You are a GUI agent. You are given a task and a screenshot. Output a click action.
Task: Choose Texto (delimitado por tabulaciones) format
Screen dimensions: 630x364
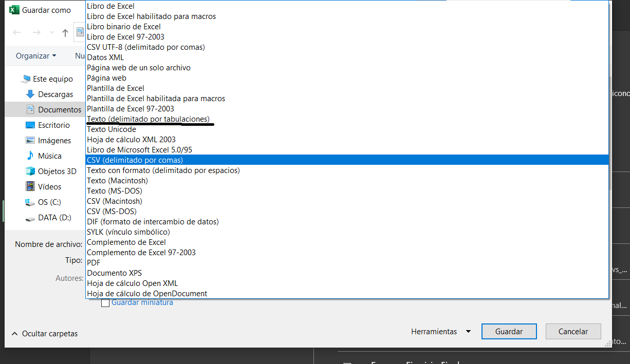[148, 119]
